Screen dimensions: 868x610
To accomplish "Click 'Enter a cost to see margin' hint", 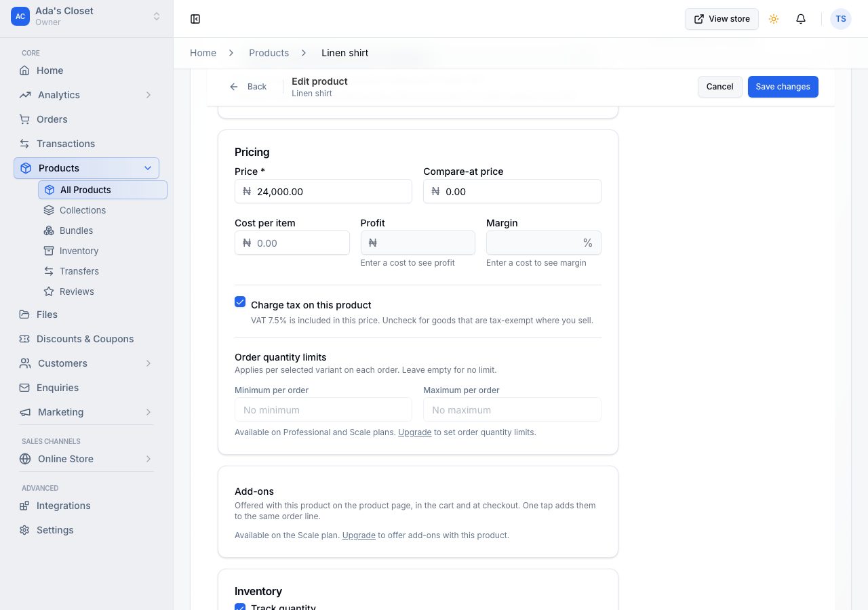I will point(536,263).
